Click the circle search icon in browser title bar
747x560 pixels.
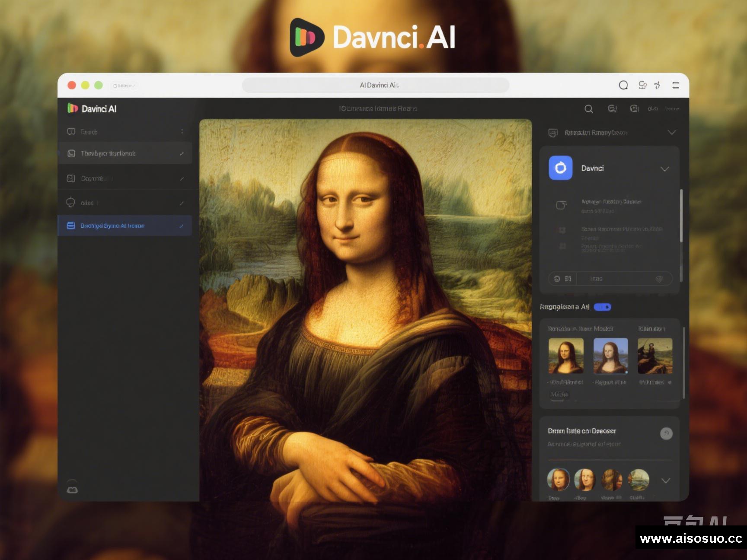[623, 85]
